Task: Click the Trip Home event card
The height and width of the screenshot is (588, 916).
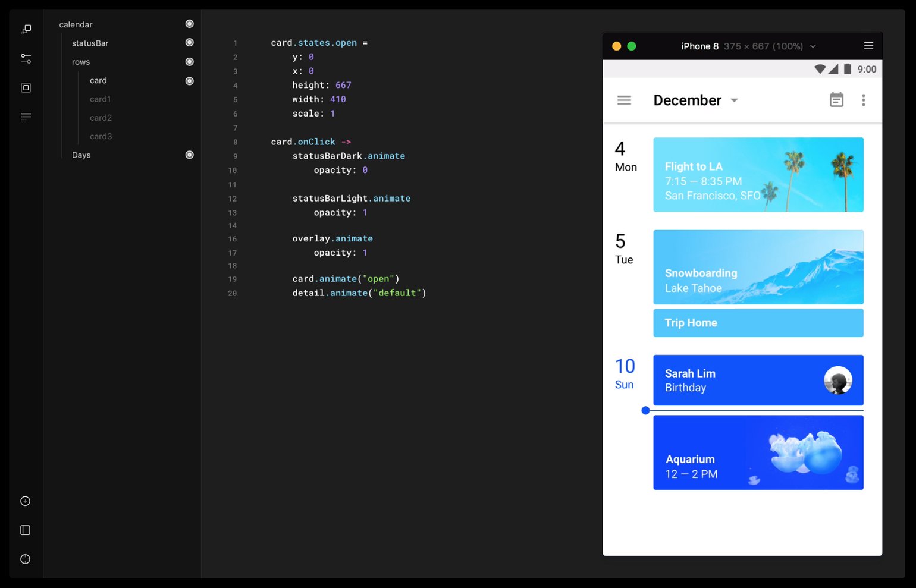Action: [758, 323]
